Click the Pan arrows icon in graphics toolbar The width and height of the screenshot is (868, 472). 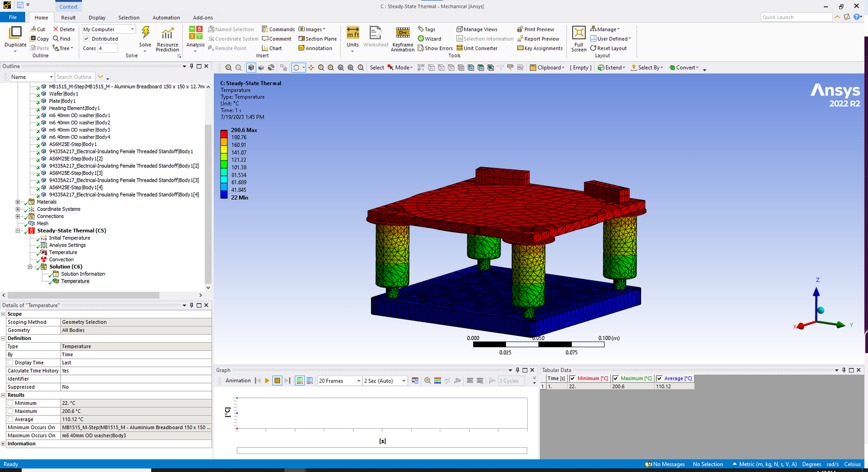pyautogui.click(x=311, y=68)
